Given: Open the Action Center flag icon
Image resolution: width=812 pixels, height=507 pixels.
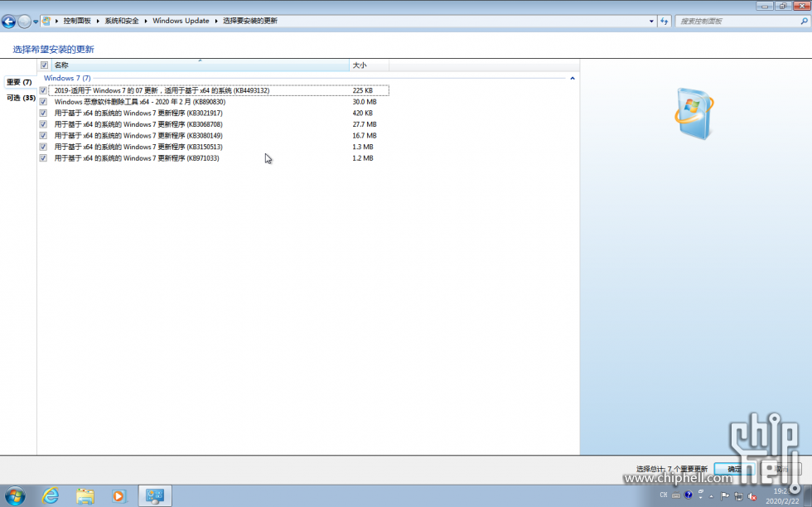Looking at the screenshot, I should tap(724, 496).
